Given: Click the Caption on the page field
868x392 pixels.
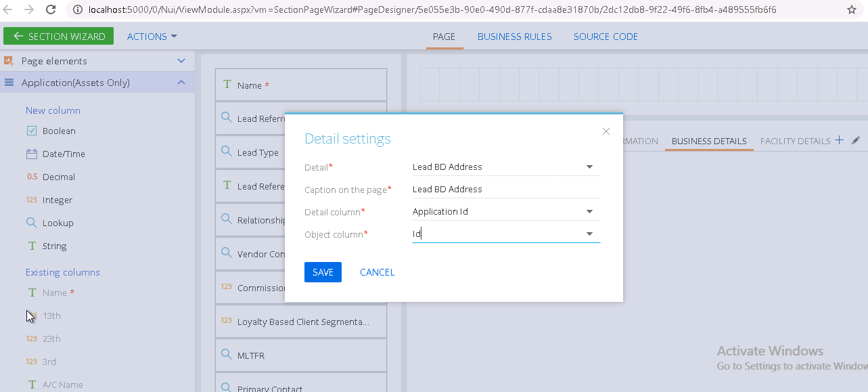Looking at the screenshot, I should pos(506,190).
